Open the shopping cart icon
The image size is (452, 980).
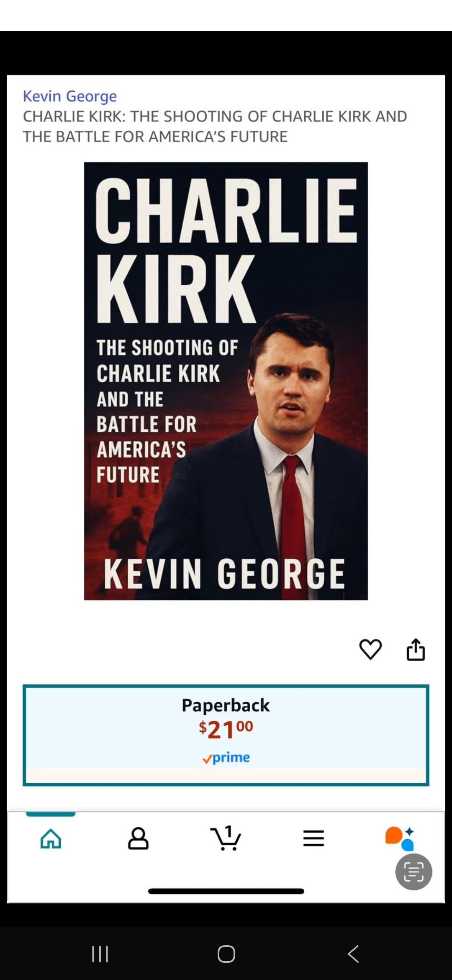pyautogui.click(x=226, y=838)
